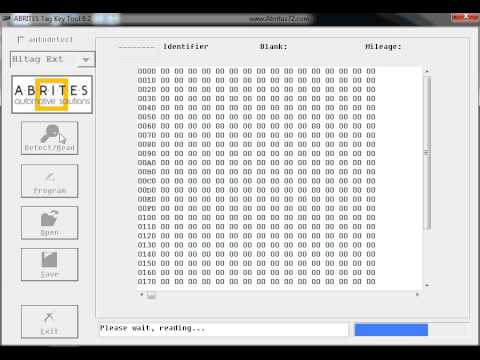Click the vertical scrollbar thumb
The width and height of the screenshot is (480, 360).
coord(427,153)
